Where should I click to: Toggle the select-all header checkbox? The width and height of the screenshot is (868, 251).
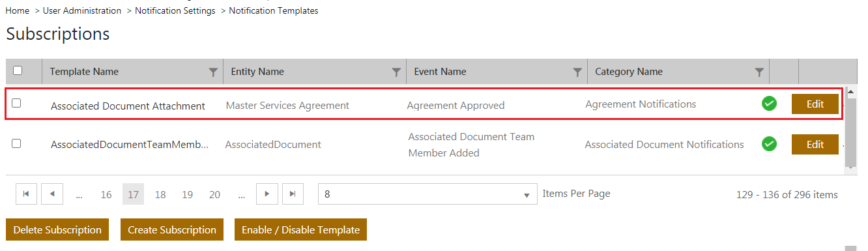[x=18, y=70]
